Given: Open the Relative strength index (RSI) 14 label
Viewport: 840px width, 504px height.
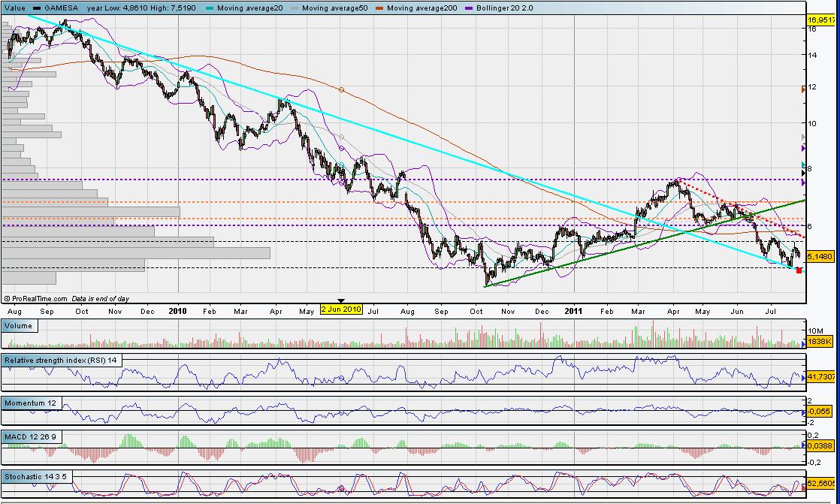Looking at the screenshot, I should tap(61, 361).
